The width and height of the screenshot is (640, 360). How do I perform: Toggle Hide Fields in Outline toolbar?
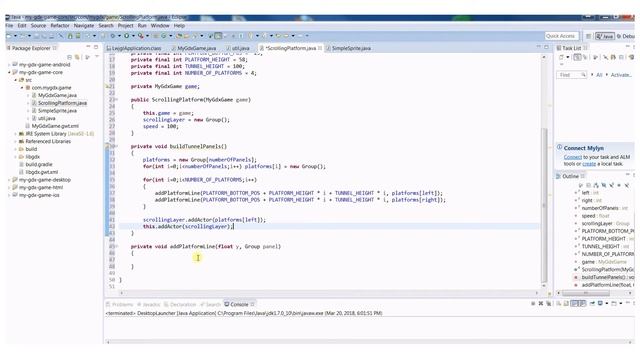click(x=604, y=185)
